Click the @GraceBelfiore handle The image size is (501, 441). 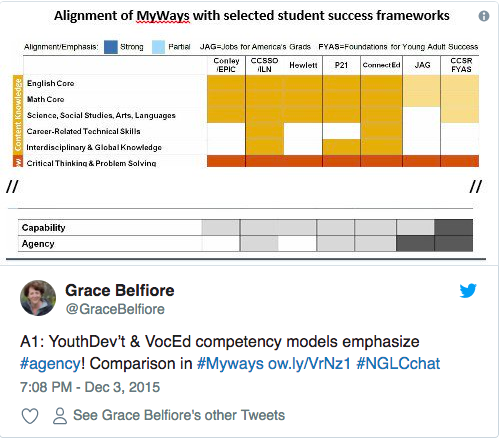115,309
